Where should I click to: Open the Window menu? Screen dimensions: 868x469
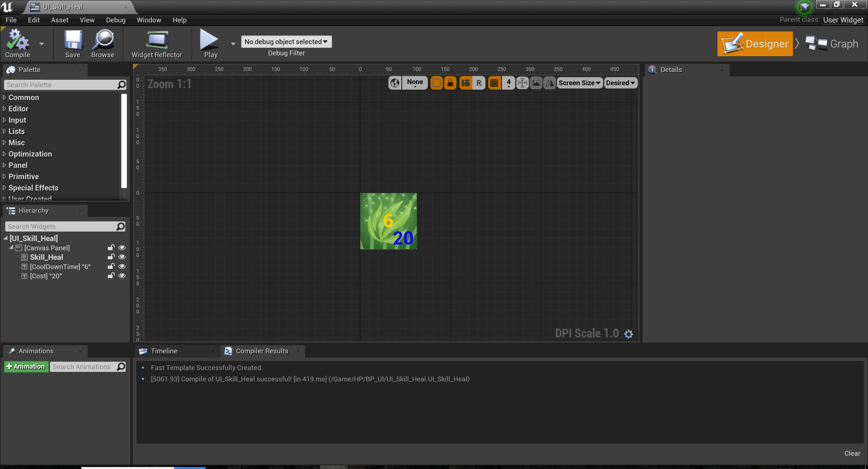[149, 20]
